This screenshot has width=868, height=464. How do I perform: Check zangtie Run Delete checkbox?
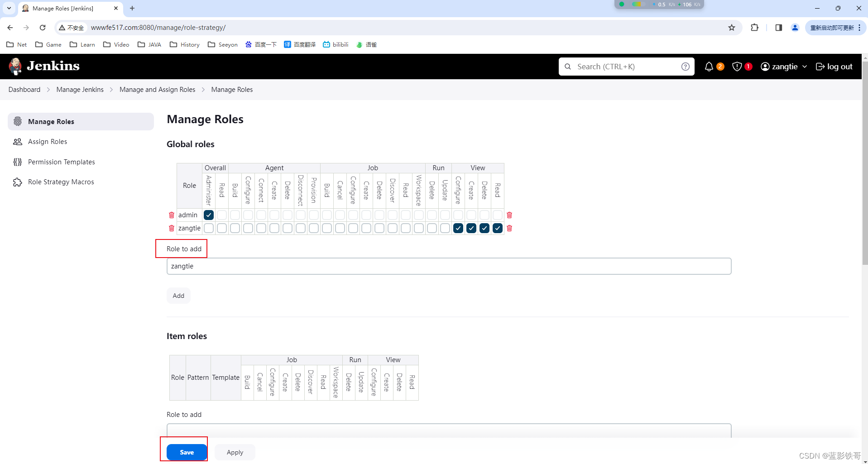click(x=432, y=228)
